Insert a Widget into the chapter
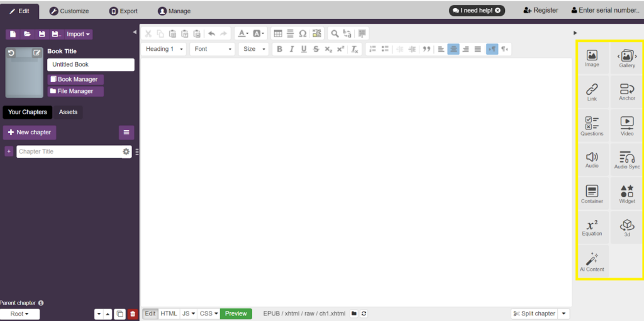644x321 pixels. (626, 193)
